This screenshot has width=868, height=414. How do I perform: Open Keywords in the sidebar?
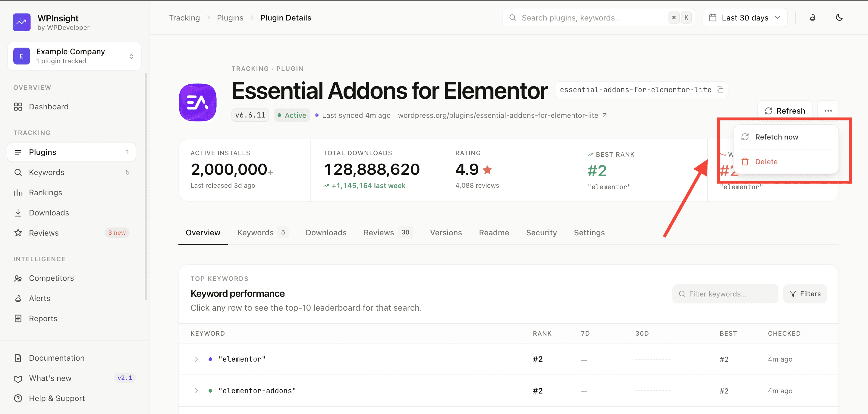coord(71,172)
